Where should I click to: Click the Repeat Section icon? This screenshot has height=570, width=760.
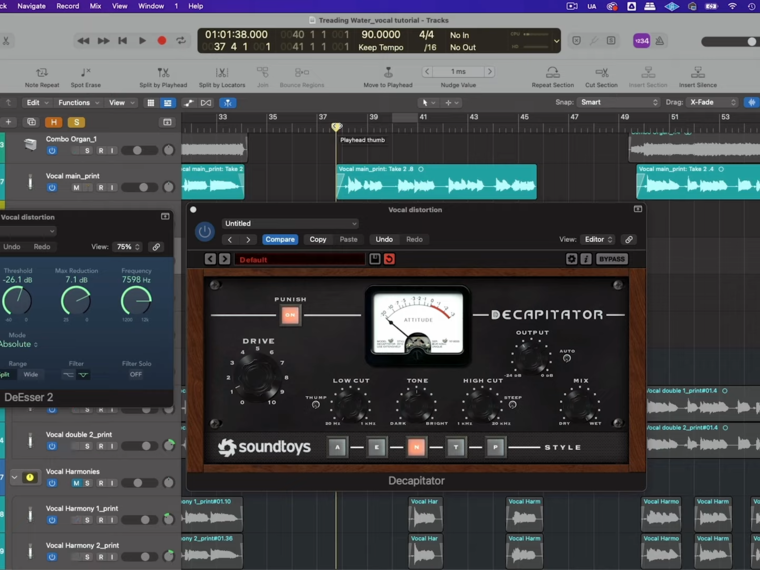[x=552, y=73]
